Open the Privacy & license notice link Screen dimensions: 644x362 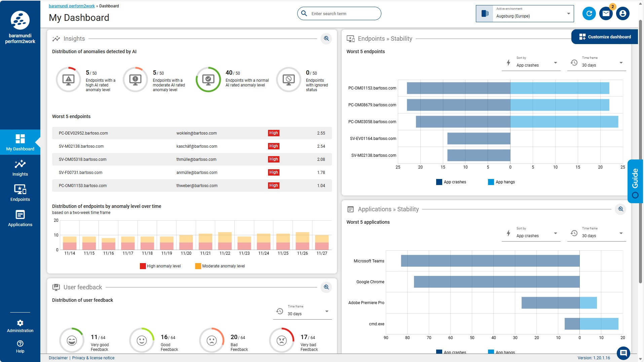(93, 358)
